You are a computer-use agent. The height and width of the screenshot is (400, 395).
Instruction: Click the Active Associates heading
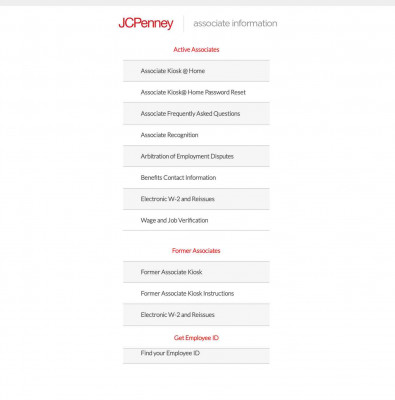pos(196,50)
